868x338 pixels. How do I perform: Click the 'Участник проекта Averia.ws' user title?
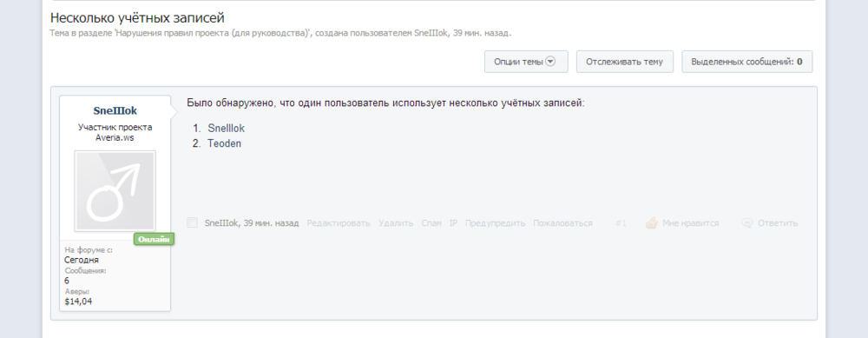115,132
